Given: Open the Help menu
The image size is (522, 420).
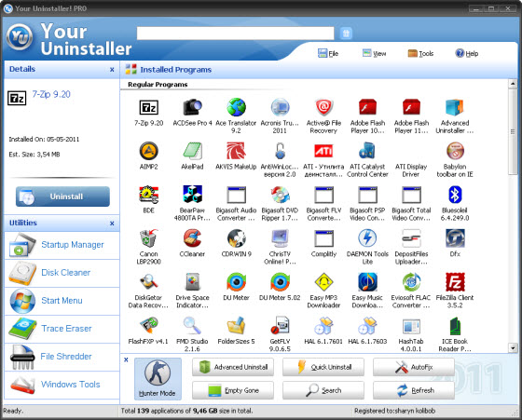Looking at the screenshot, I should click(x=467, y=53).
